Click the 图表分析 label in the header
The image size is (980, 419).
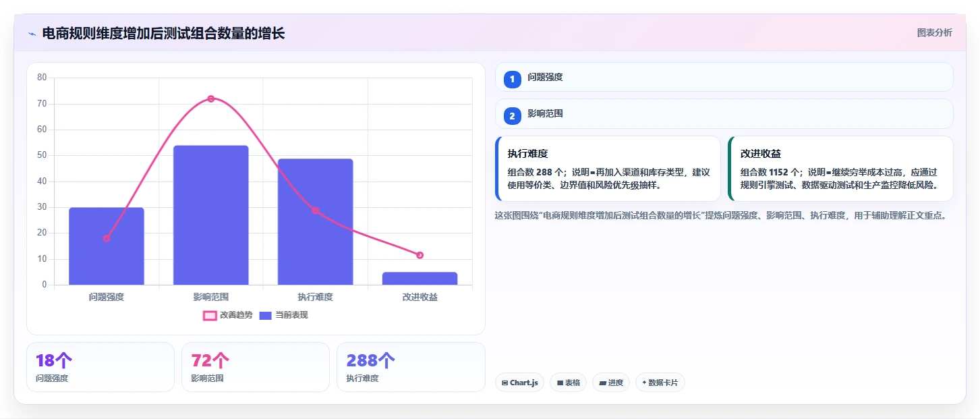(x=934, y=32)
